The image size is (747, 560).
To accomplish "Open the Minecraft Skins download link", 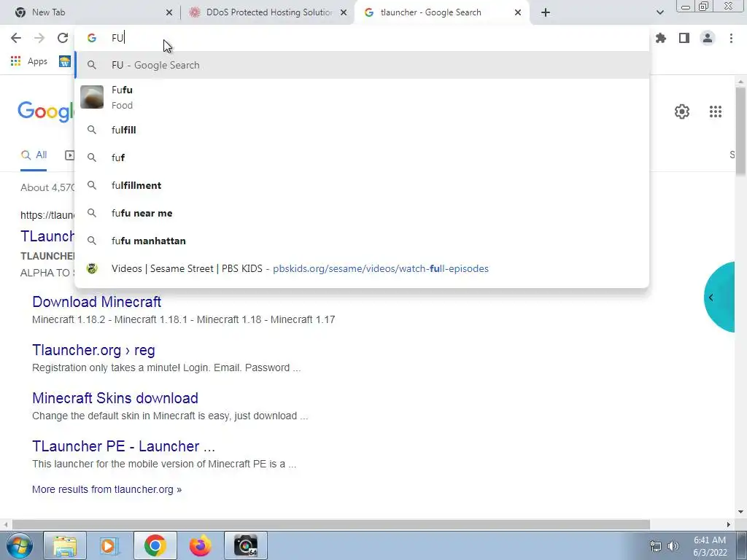I will 115,398.
